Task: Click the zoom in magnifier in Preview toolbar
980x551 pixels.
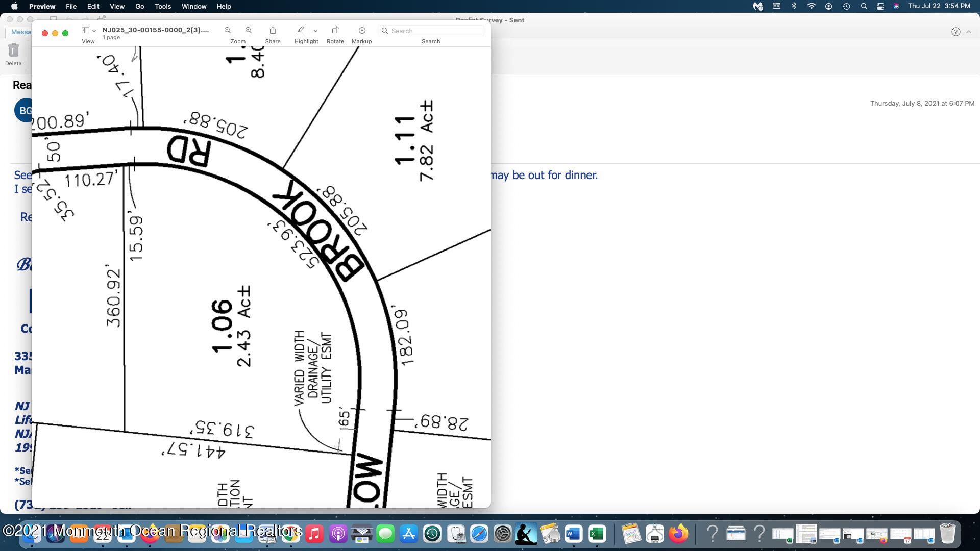Action: tap(249, 31)
